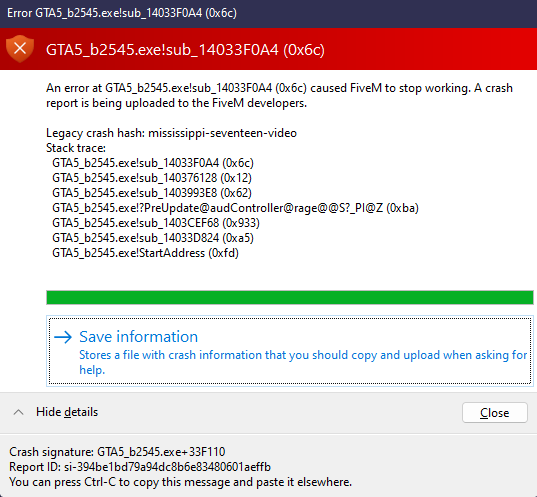Click the red shield error icon
Image resolution: width=537 pixels, height=497 pixels.
tap(20, 49)
